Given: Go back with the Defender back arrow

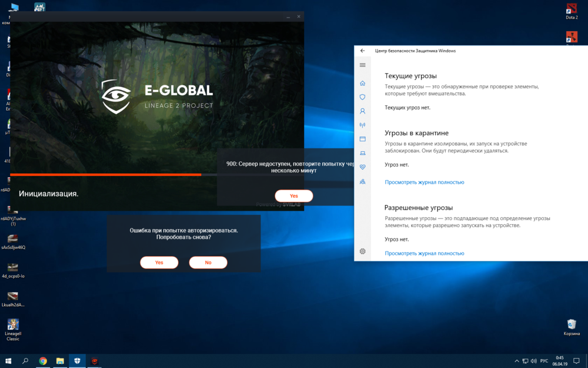Looking at the screenshot, I should click(x=362, y=51).
